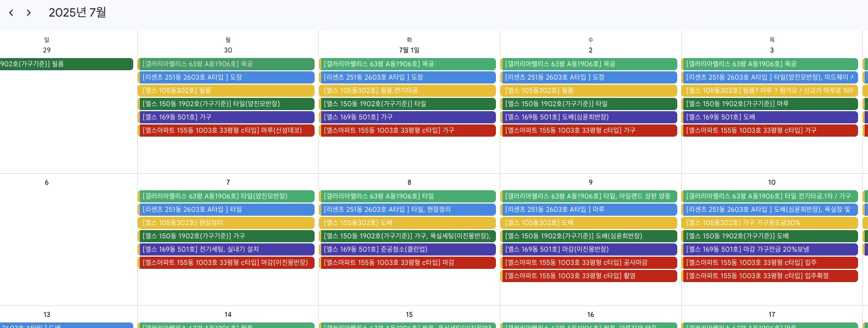This screenshot has height=328, width=868.
Task: Select date number 14
Action: pyautogui.click(x=228, y=314)
